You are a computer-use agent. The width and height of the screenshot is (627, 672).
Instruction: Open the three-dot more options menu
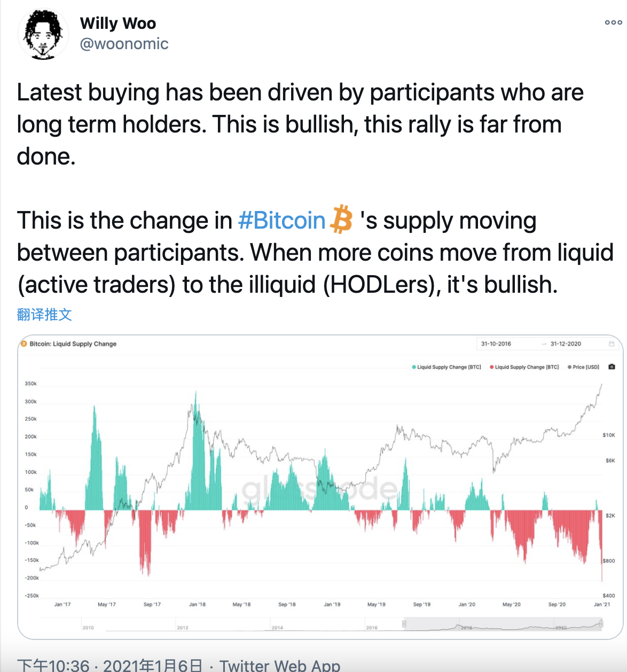coord(613,22)
